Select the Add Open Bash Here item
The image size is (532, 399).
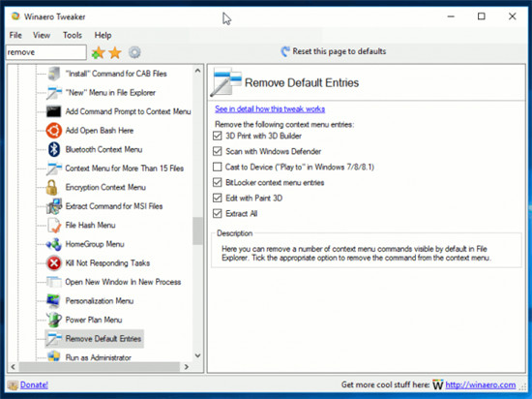tap(100, 131)
